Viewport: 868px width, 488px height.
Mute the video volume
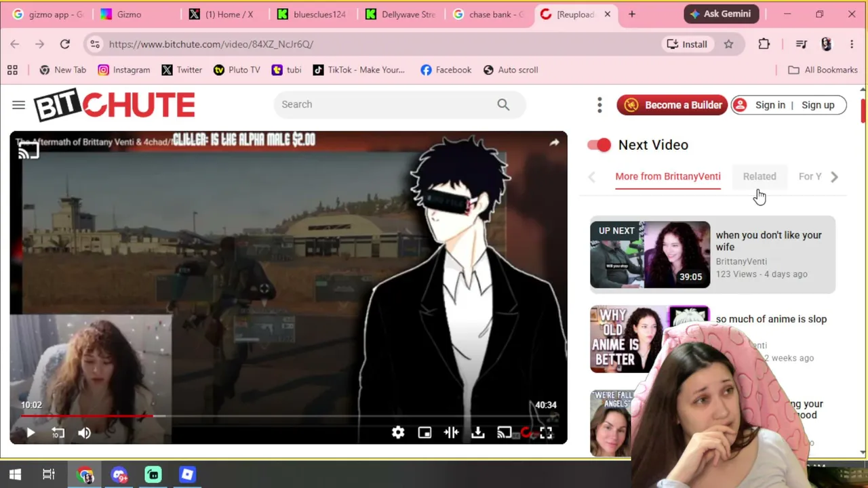[84, 432]
